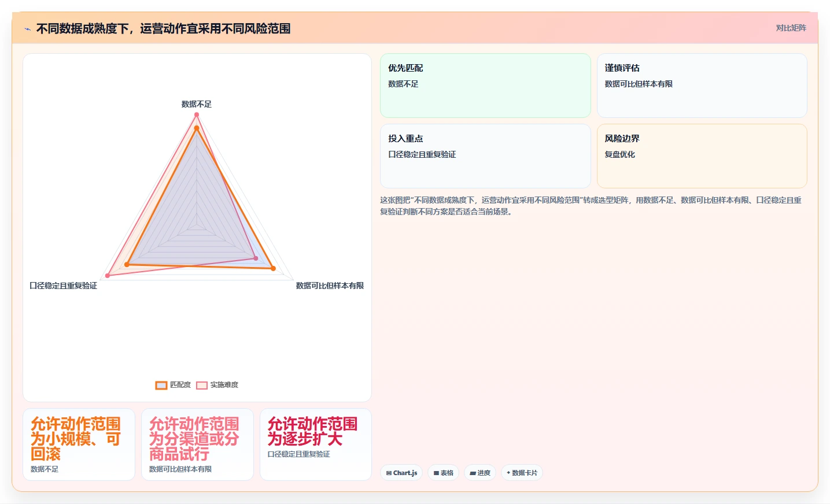Image resolution: width=830 pixels, height=504 pixels.
Task: Click the 数据可比但样本有限 radar axis label
Action: (x=330, y=286)
